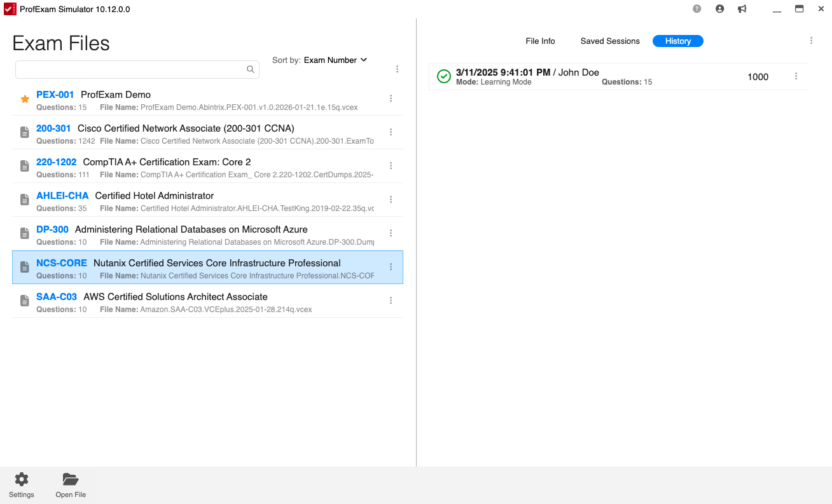Open the 220-1202 exam link
The height and width of the screenshot is (504, 832).
[56, 162]
